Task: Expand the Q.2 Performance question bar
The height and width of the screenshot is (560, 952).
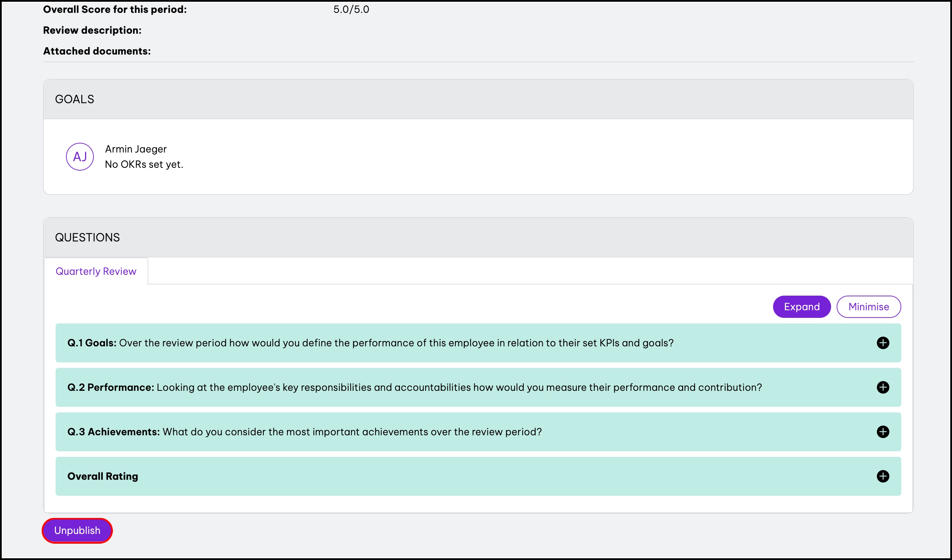Action: [415, 387]
